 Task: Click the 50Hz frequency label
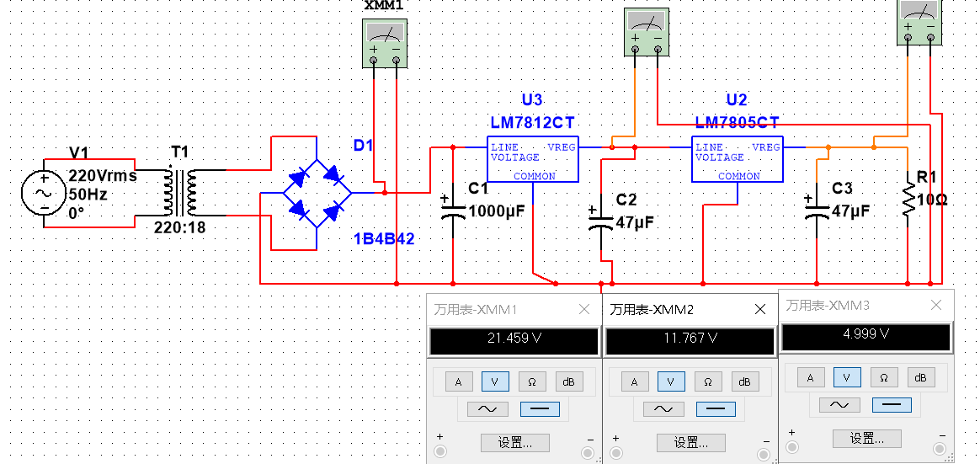tap(88, 195)
